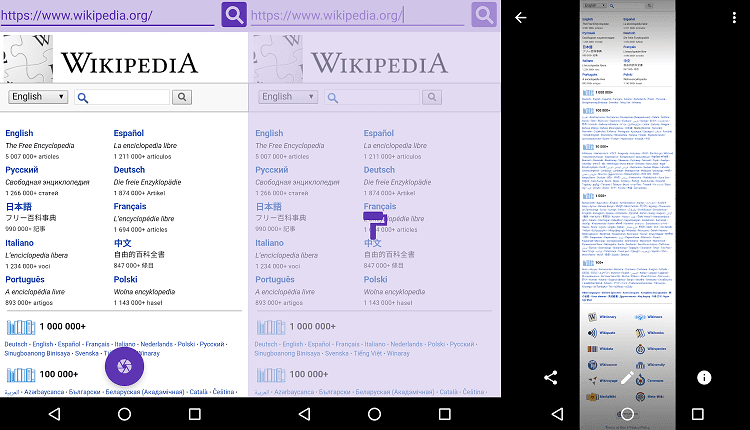Open the English language dropdown on middle screen

288,97
